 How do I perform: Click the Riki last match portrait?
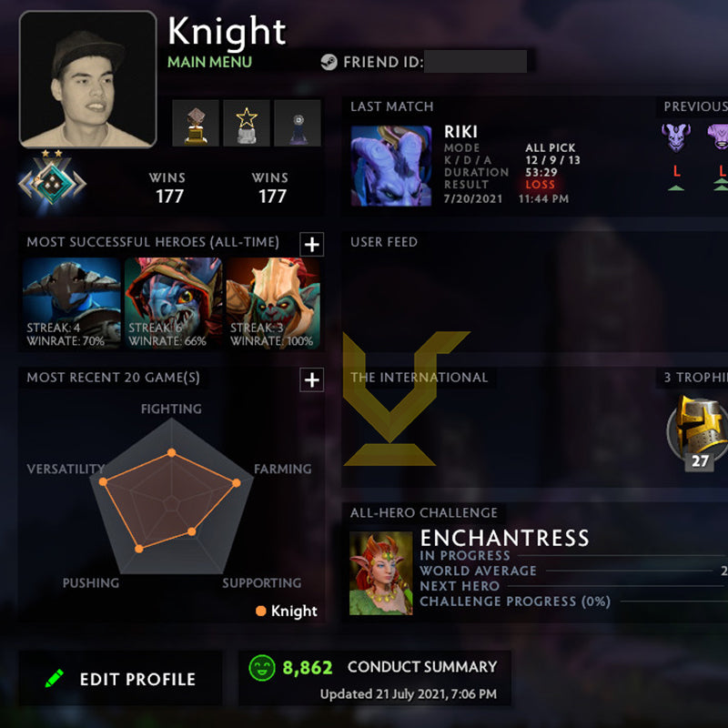click(x=391, y=166)
